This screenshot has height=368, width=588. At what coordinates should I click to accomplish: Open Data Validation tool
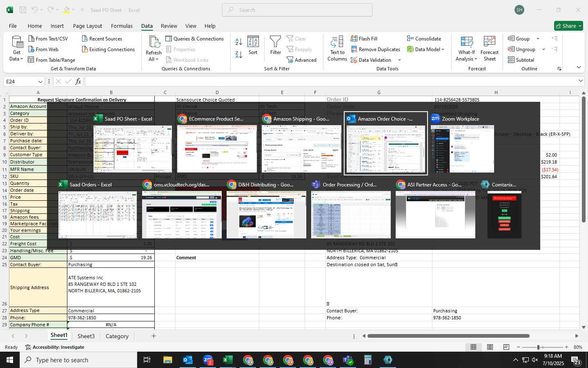(371, 60)
